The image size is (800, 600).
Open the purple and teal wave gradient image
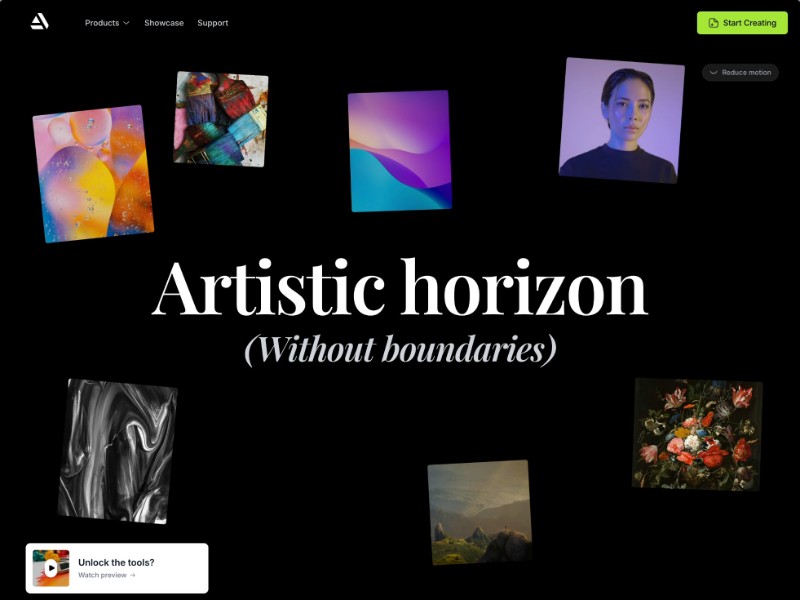point(400,151)
